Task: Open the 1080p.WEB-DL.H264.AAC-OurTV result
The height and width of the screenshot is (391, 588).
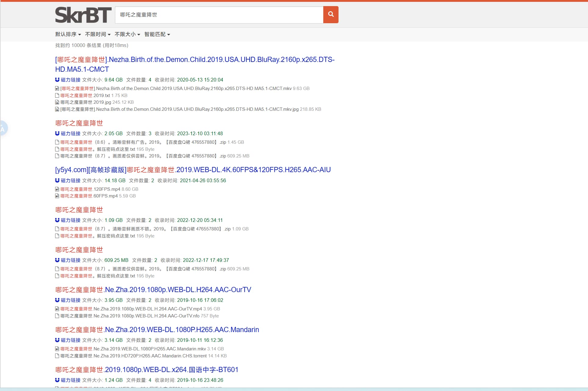Action: 153,290
